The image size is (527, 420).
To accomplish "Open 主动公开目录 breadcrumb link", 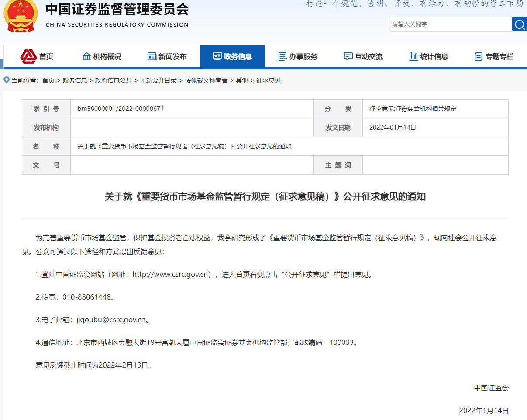I will (x=158, y=80).
